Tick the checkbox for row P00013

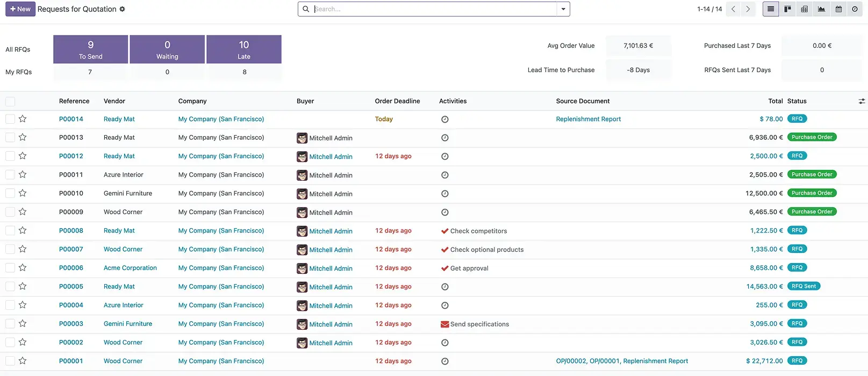point(10,138)
